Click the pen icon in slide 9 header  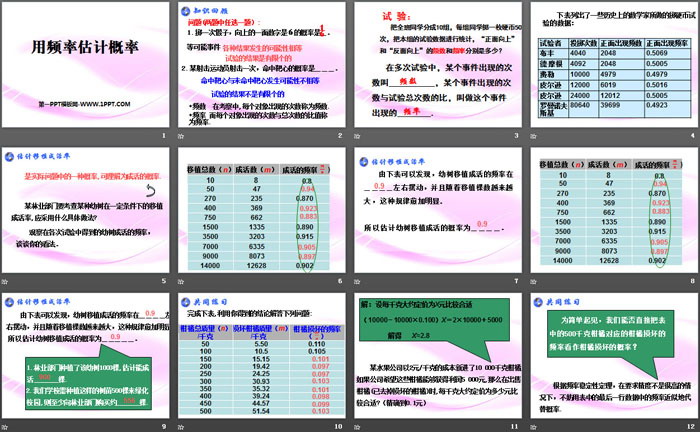[x=11, y=301]
